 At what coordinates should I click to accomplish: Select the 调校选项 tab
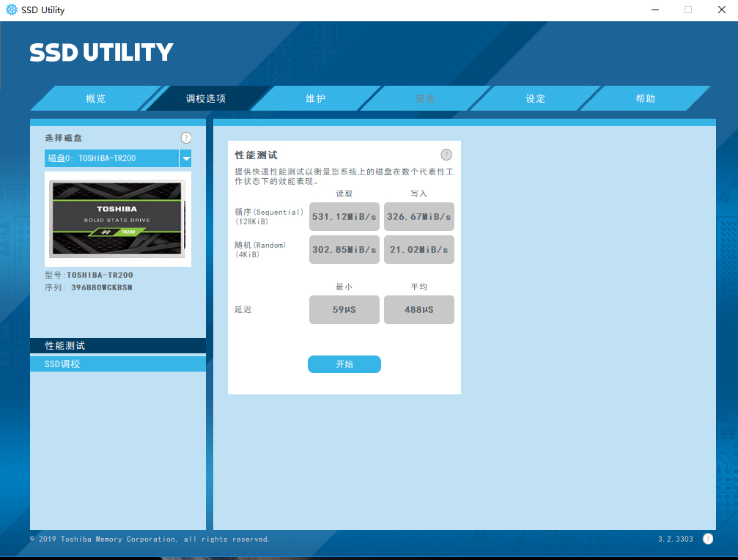[206, 99]
